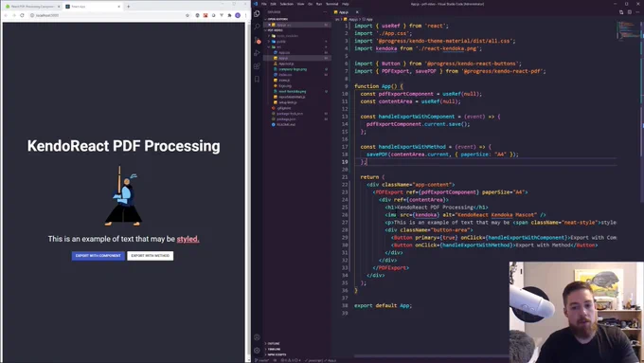Click the Explorer panel more actions ellipsis
Screen dimensions: 644x363
325,12
